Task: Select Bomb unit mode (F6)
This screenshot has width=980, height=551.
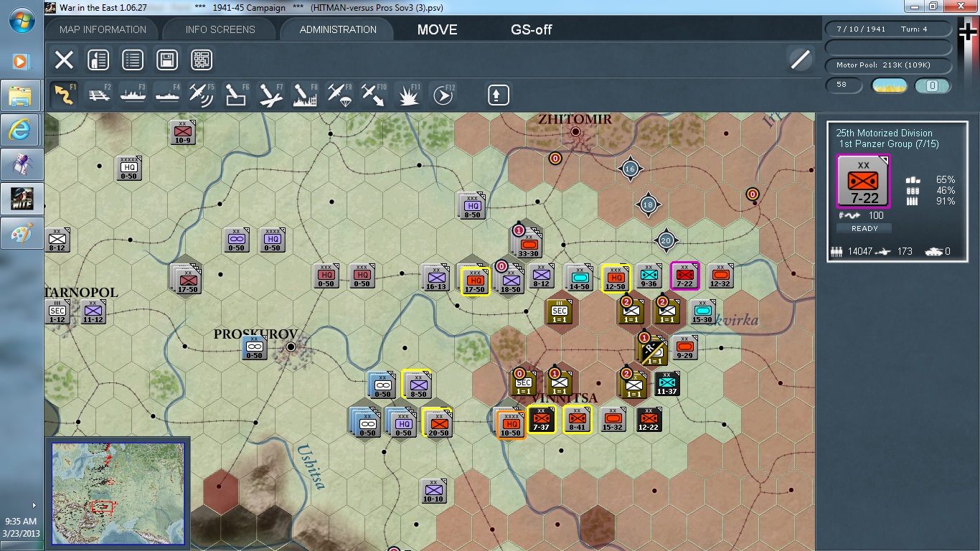Action: (236, 94)
